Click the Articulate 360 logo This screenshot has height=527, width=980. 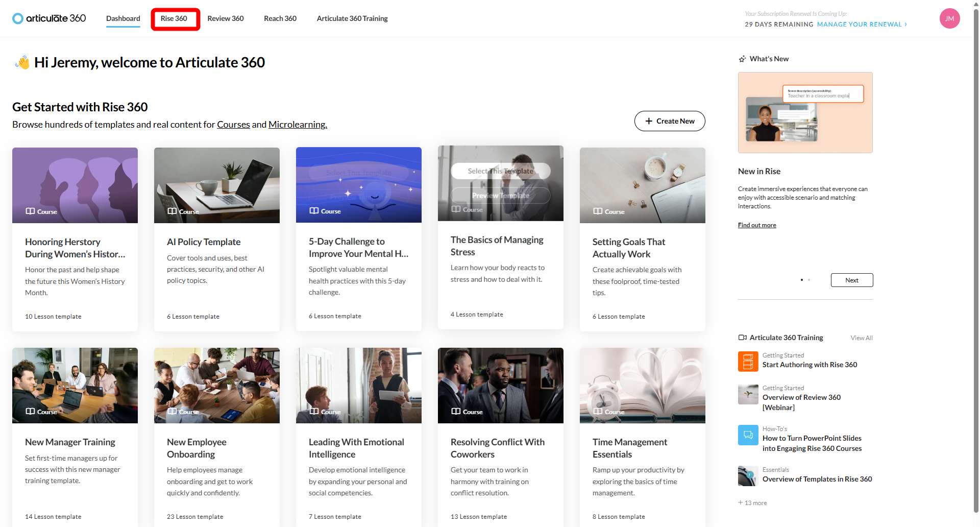coord(49,18)
